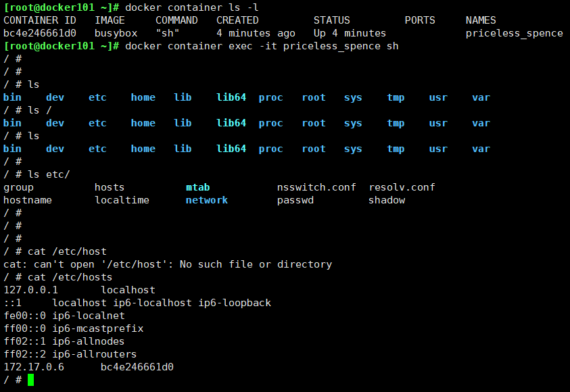Click the 172.17.0.6 IP address
The height and width of the screenshot is (392, 570).
point(34,367)
